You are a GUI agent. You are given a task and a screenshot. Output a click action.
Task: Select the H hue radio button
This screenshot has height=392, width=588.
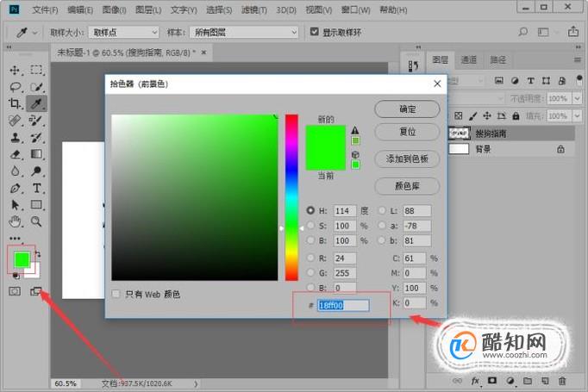coord(310,210)
